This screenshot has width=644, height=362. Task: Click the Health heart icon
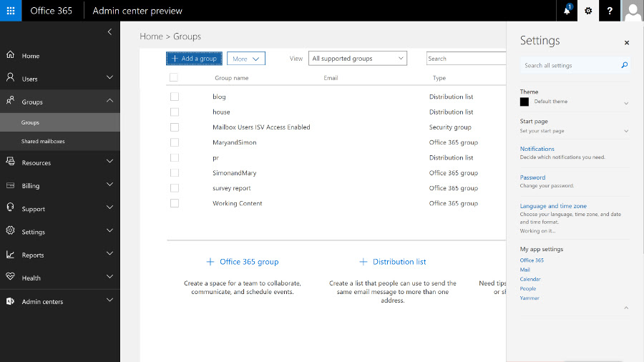click(x=10, y=276)
